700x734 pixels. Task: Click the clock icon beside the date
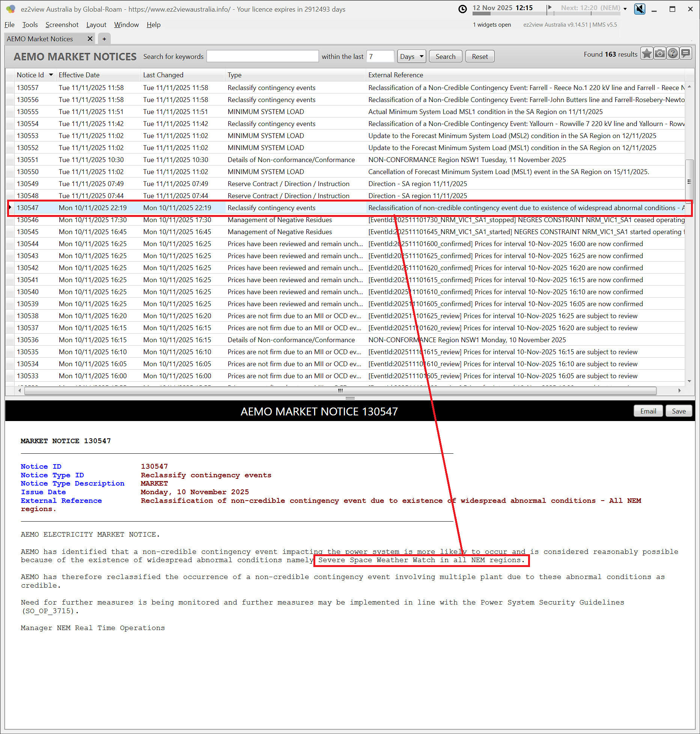463,9
